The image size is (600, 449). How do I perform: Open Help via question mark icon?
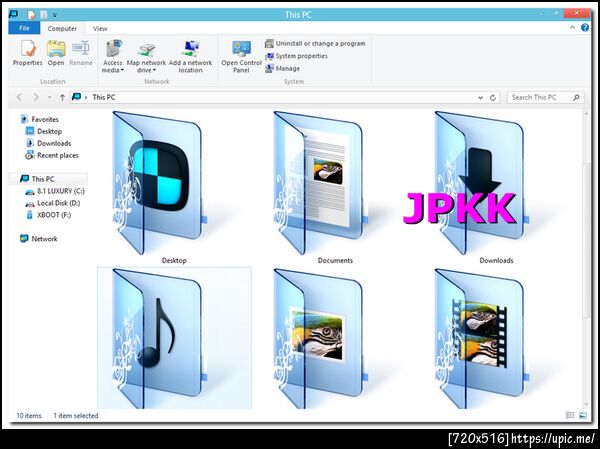585,28
